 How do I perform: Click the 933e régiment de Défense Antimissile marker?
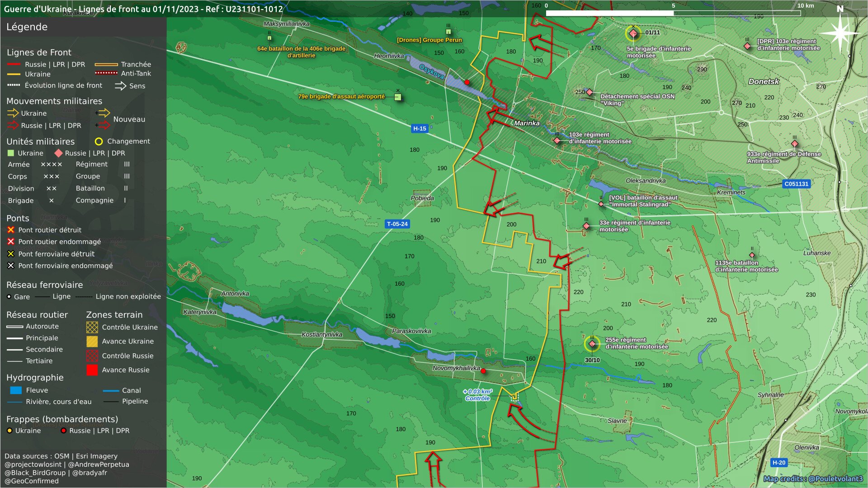[x=794, y=144]
